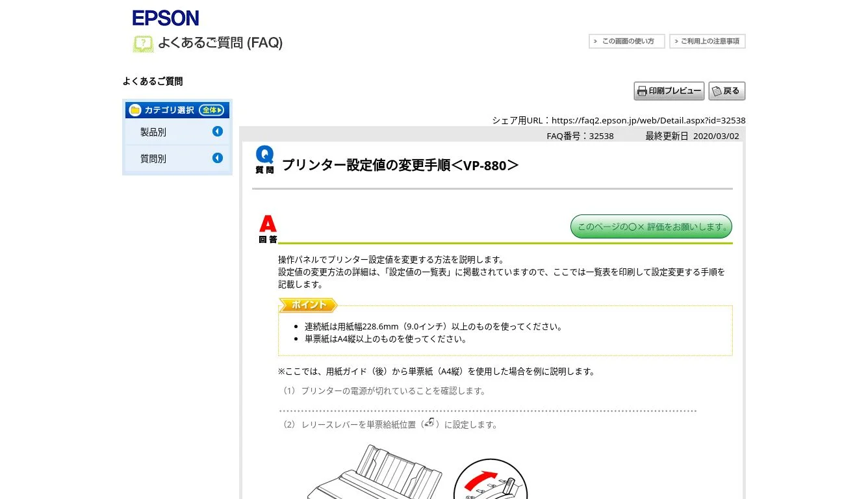This screenshot has width=868, height=499.
Task: Click the Q 質問 icon
Action: [x=264, y=160]
